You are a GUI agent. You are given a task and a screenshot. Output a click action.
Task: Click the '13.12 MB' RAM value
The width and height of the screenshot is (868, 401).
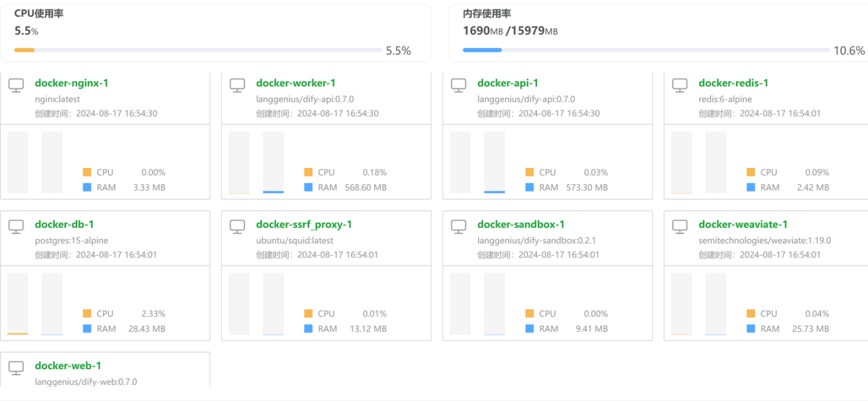(368, 329)
